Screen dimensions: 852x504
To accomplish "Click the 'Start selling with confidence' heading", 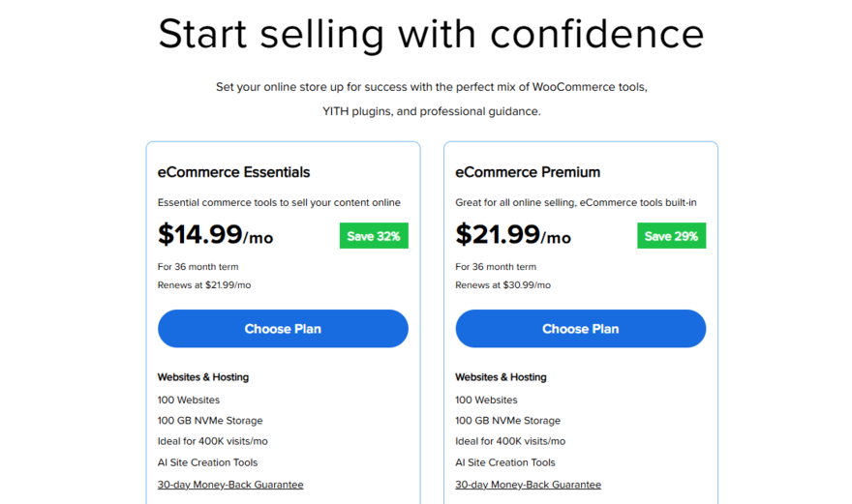I will (x=431, y=34).
